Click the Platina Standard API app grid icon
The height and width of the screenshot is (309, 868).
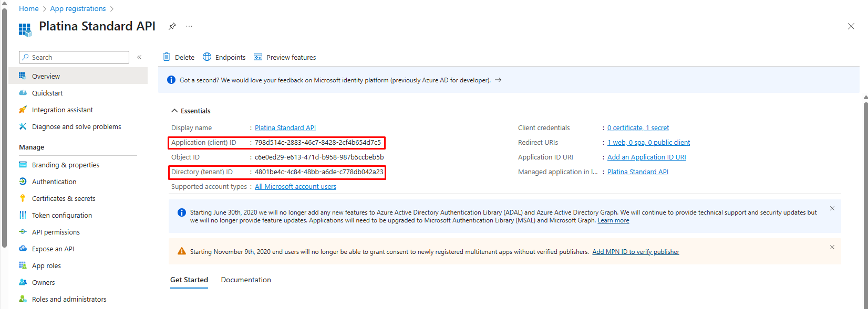click(x=25, y=29)
